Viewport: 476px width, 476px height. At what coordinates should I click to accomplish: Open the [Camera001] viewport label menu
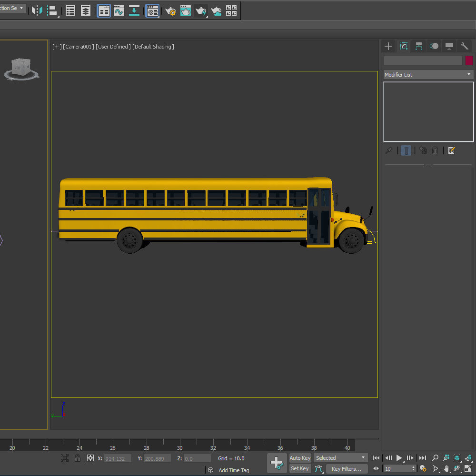79,47
